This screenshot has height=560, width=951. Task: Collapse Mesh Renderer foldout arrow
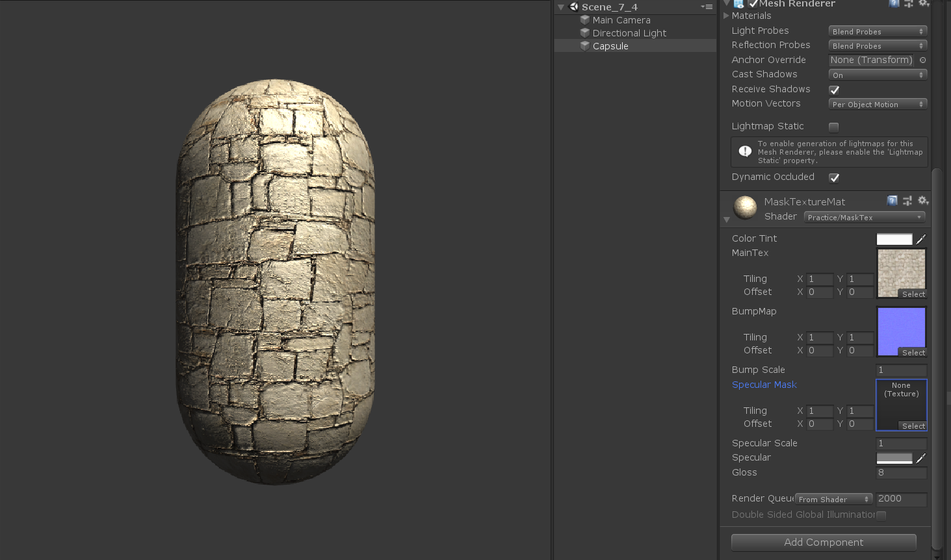click(x=727, y=3)
